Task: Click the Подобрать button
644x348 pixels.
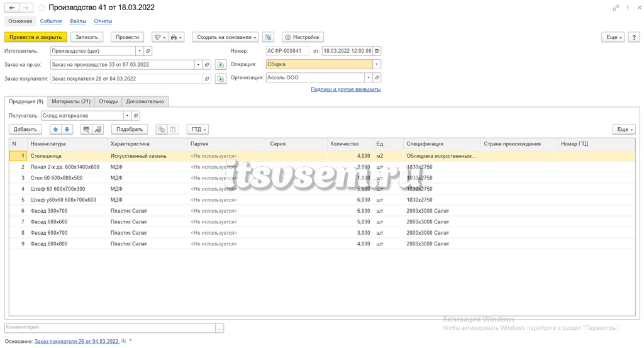Action: (130, 130)
